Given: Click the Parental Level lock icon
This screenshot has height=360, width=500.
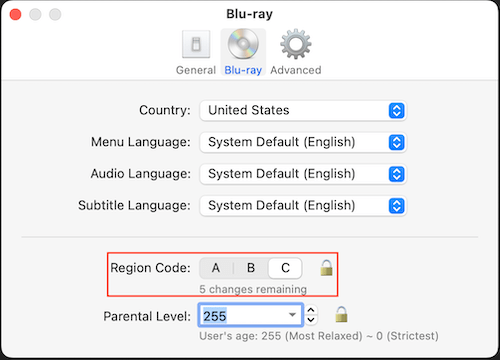Looking at the screenshot, I should tap(341, 314).
